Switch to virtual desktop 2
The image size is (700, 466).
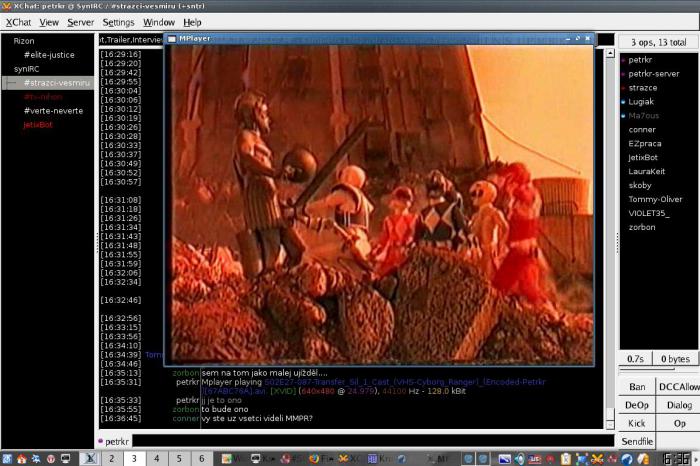tap(112, 458)
